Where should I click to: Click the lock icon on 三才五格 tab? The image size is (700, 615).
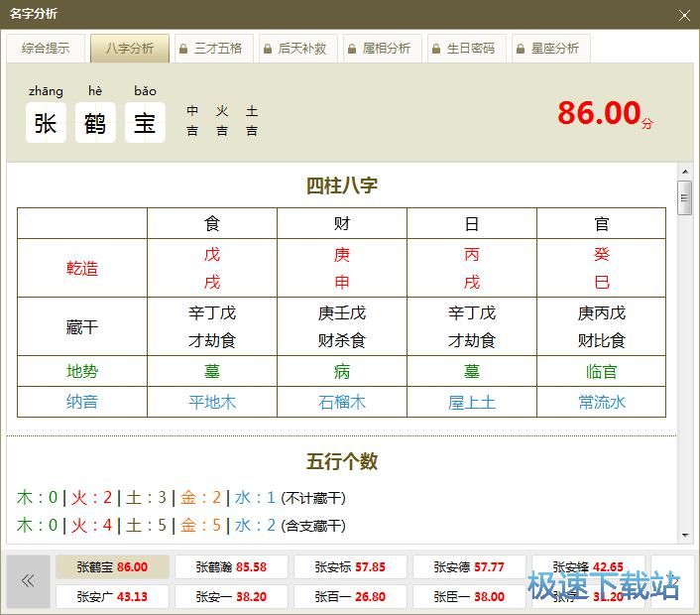point(183,49)
